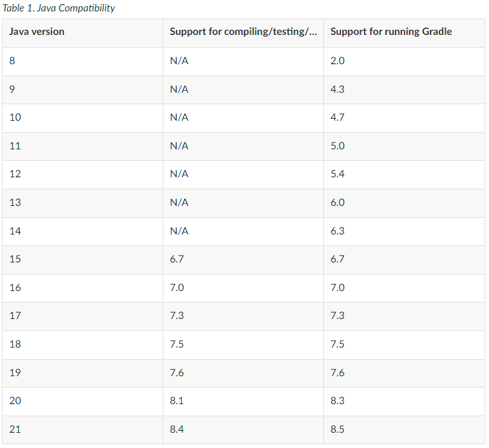The width and height of the screenshot is (489, 448).
Task: Click the Java version column header
Action: tap(83, 33)
